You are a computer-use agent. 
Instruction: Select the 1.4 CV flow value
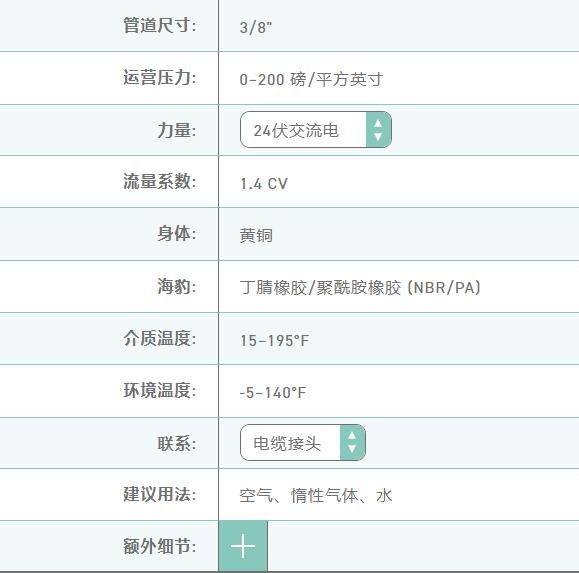(264, 183)
